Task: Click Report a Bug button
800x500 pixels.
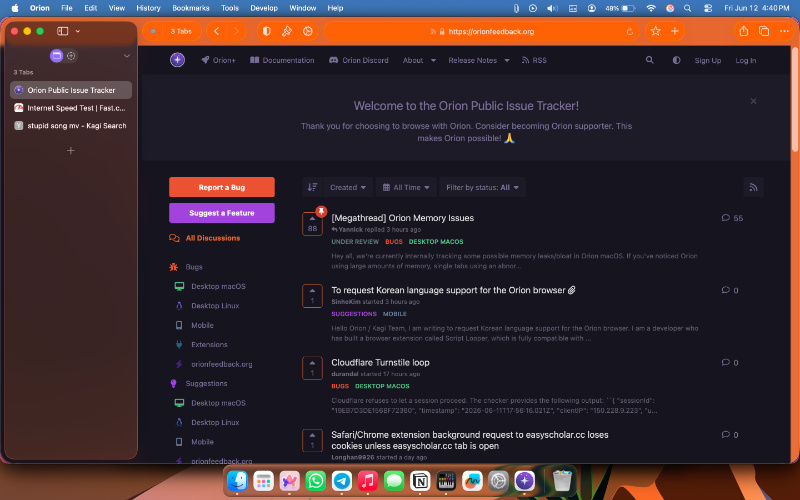Action: [222, 187]
